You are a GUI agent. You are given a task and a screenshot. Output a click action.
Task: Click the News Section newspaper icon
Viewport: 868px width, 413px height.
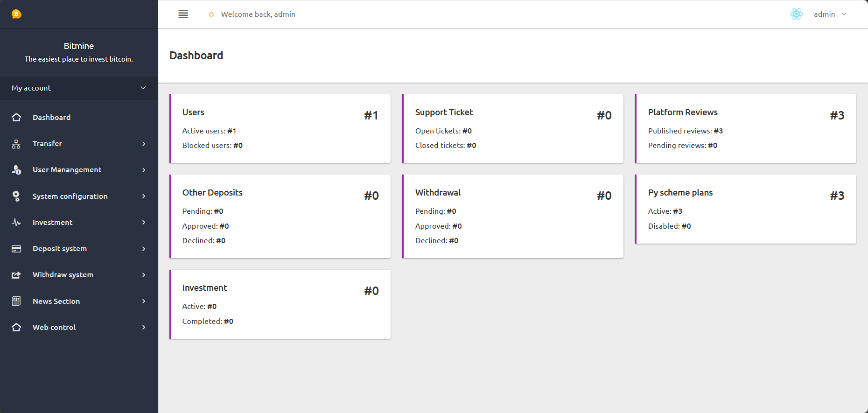coord(16,301)
